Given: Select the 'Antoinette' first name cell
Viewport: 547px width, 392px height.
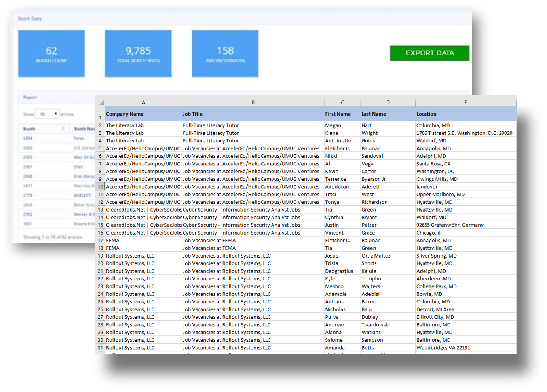Looking at the screenshot, I should [342, 141].
